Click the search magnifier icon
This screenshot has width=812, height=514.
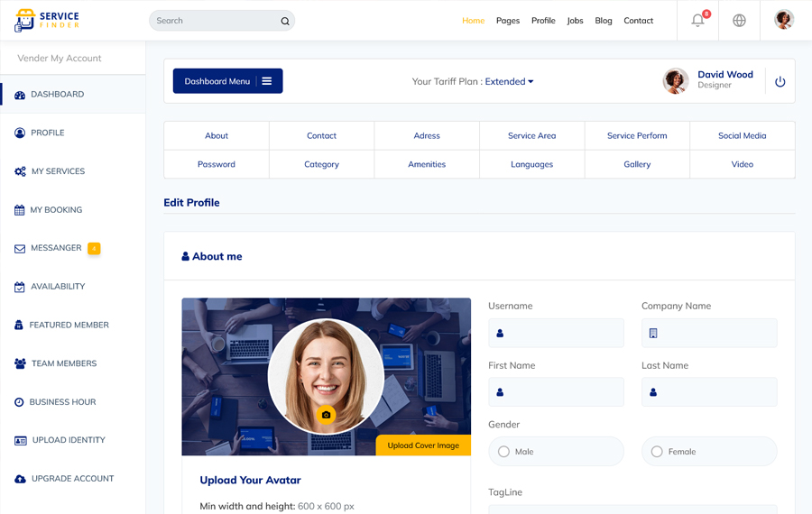285,21
